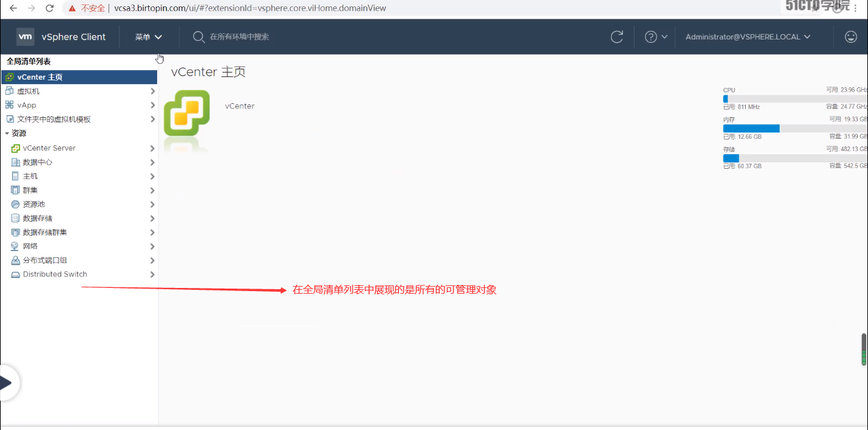Expand the 分布式端口组 chevron
The image size is (868, 430).
point(152,261)
